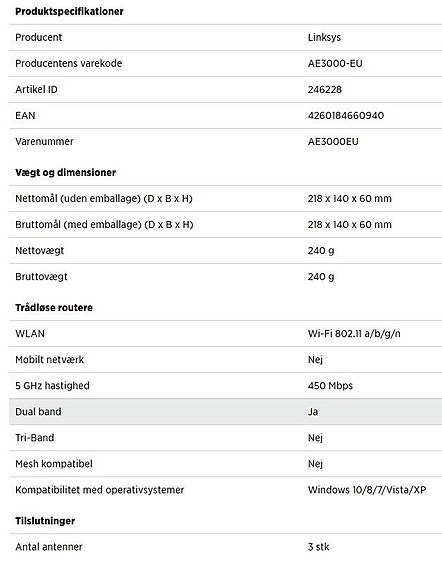Image resolution: width=442 pixels, height=575 pixels.
Task: Click the Windows 10/8/7/Vista/XP compatibility value
Action: (x=367, y=490)
